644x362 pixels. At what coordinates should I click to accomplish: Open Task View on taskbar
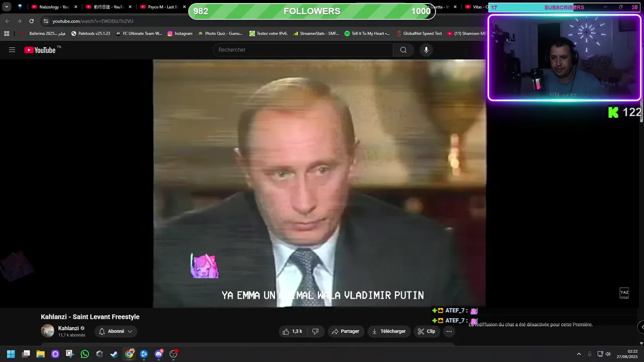26,354
